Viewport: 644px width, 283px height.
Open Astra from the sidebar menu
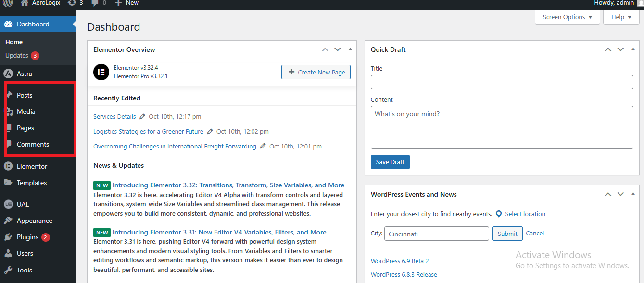[24, 74]
